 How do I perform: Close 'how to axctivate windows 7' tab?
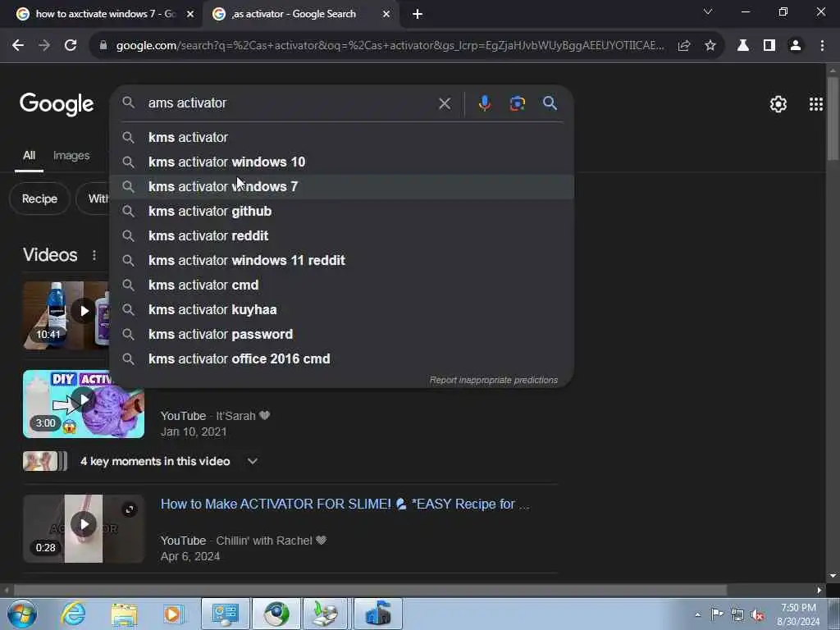pos(190,15)
